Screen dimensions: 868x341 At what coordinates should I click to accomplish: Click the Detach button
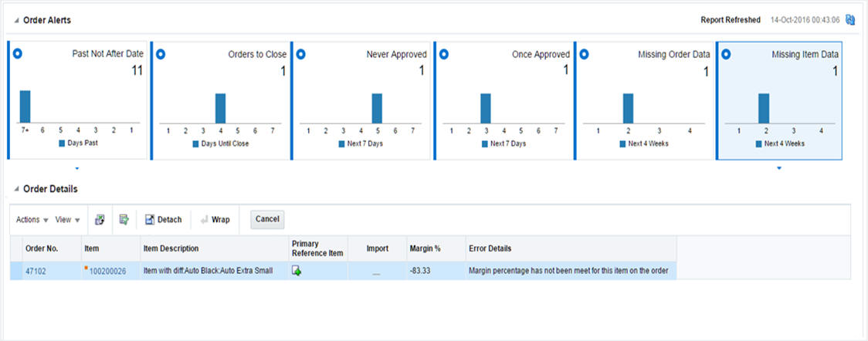pyautogui.click(x=163, y=219)
